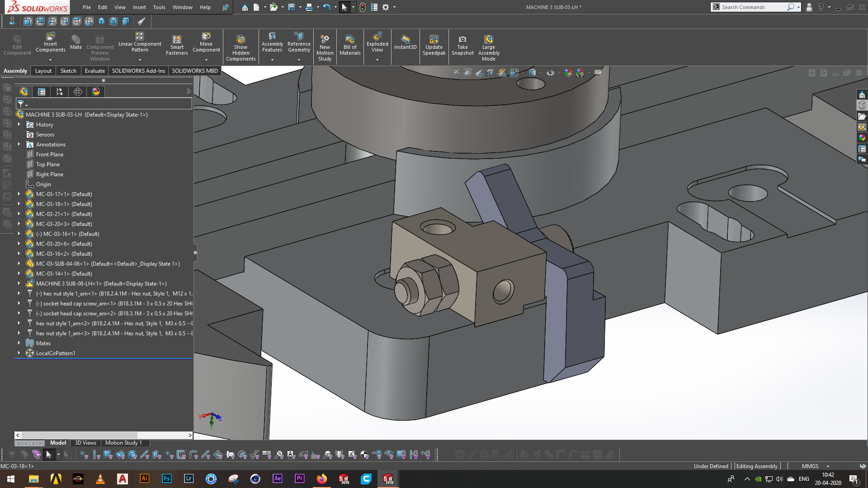Toggle the Filter Axes selection filter
868x488 pixels.
tap(145, 455)
